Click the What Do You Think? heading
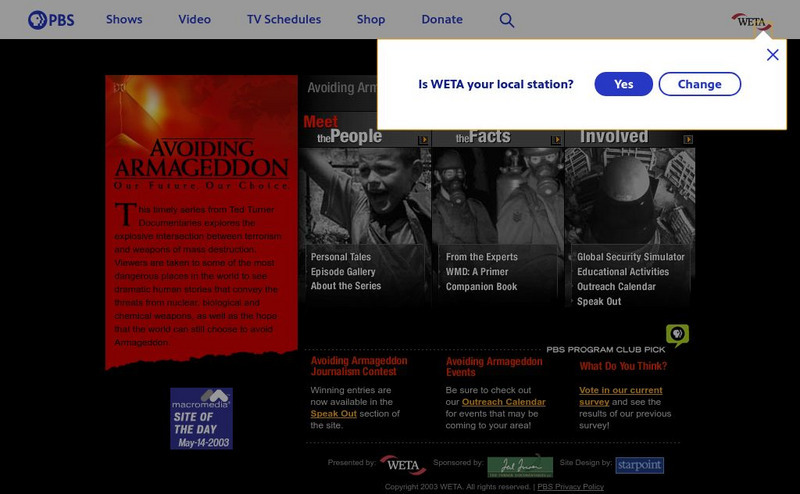800x494 pixels. click(x=623, y=366)
